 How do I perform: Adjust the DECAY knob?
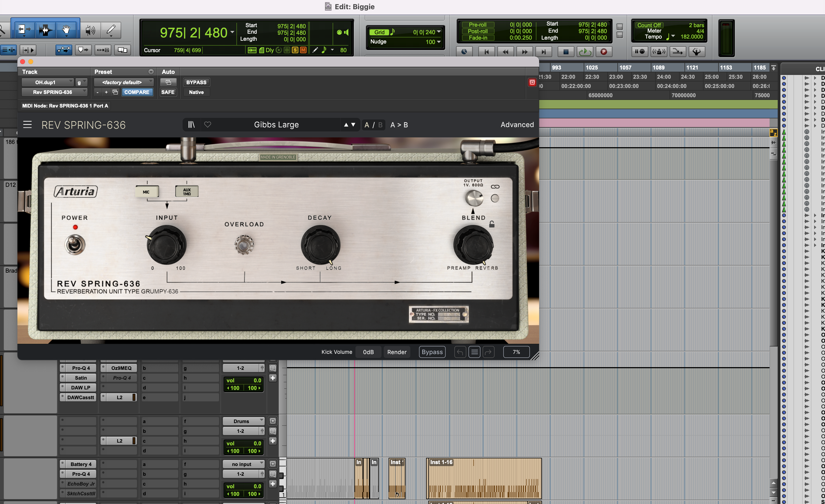pyautogui.click(x=320, y=245)
